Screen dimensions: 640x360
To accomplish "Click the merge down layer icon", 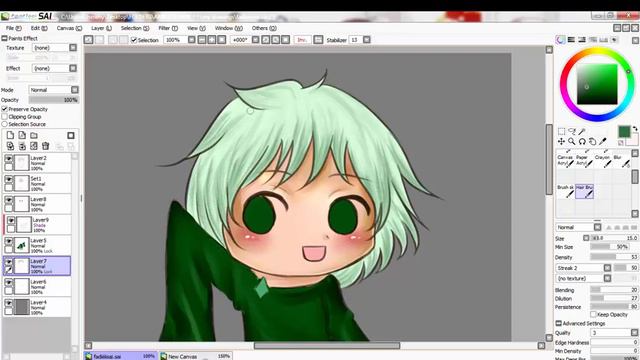I will [22, 146].
